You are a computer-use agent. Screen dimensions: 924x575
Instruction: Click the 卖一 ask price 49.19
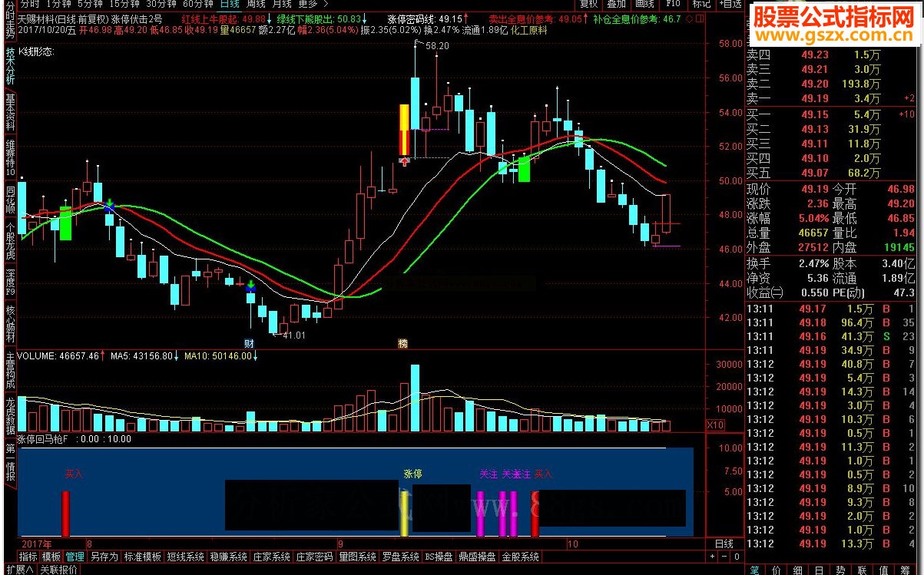click(815, 98)
